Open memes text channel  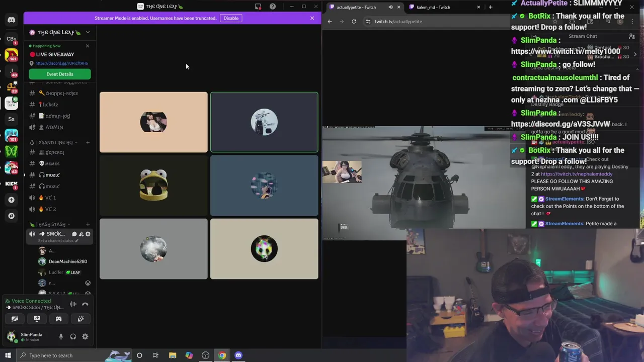(x=59, y=163)
